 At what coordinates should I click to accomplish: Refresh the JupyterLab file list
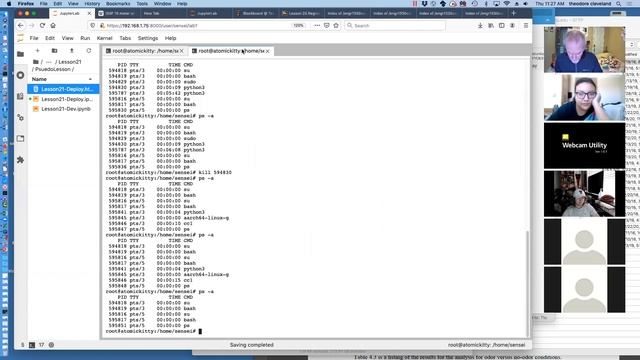coord(89,51)
